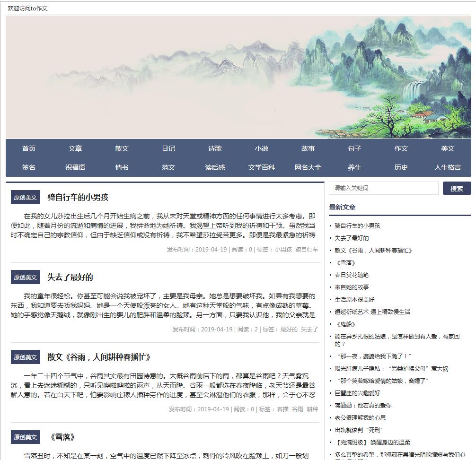Open sidebar link 散文《谷雨，人间耕种春播忙》
The width and height of the screenshot is (476, 460).
pyautogui.click(x=373, y=251)
